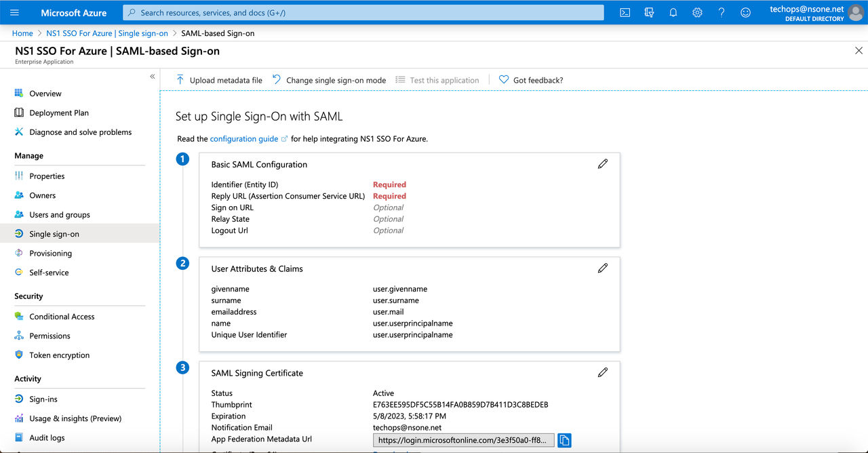Go to NS1 SSO For Azure breadcrumb

(107, 33)
